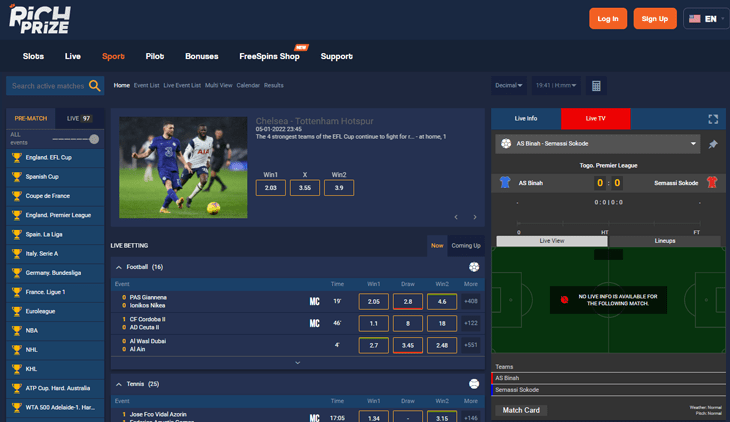Click the Log In button
The height and width of the screenshot is (422, 730).
pos(608,19)
